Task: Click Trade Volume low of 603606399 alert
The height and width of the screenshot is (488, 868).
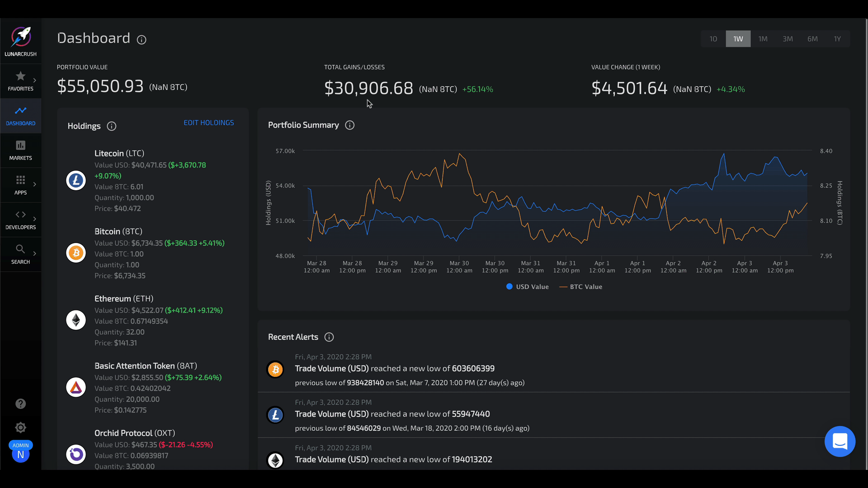Action: click(x=395, y=369)
